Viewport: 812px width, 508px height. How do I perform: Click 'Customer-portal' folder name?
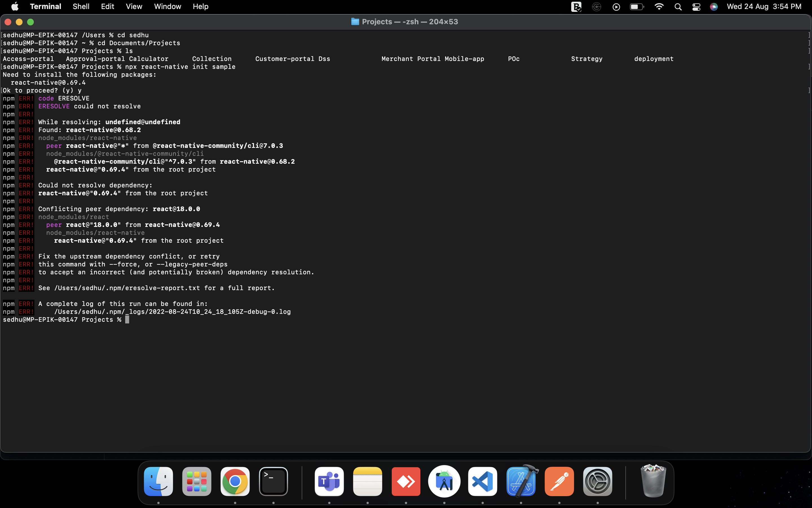click(285, 59)
